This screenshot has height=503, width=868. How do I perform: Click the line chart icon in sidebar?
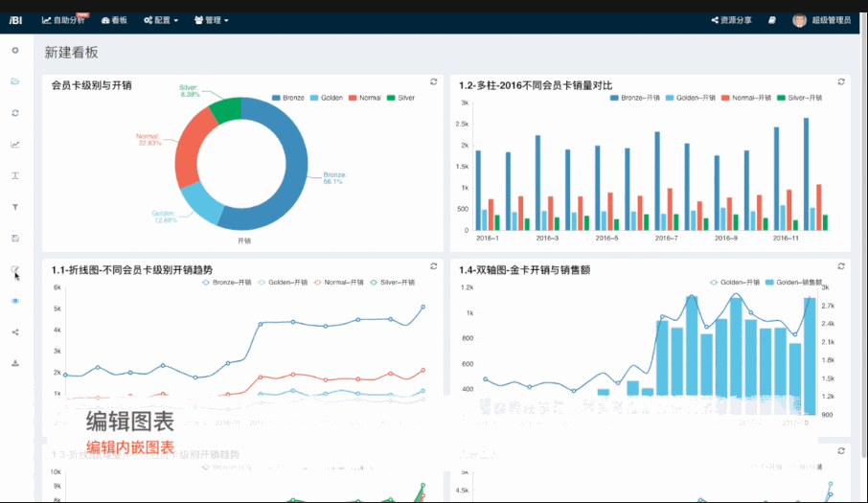point(15,145)
